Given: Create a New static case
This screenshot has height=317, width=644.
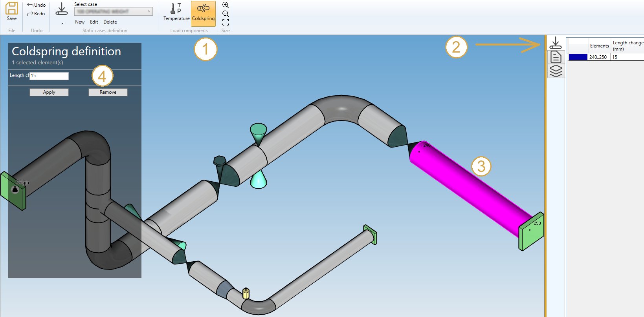Looking at the screenshot, I should [80, 22].
